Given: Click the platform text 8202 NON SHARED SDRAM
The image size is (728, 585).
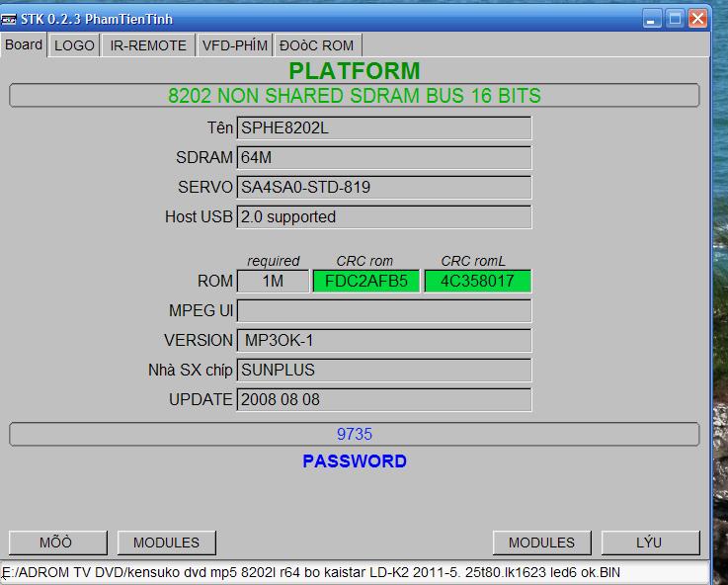Looking at the screenshot, I should 355,95.
